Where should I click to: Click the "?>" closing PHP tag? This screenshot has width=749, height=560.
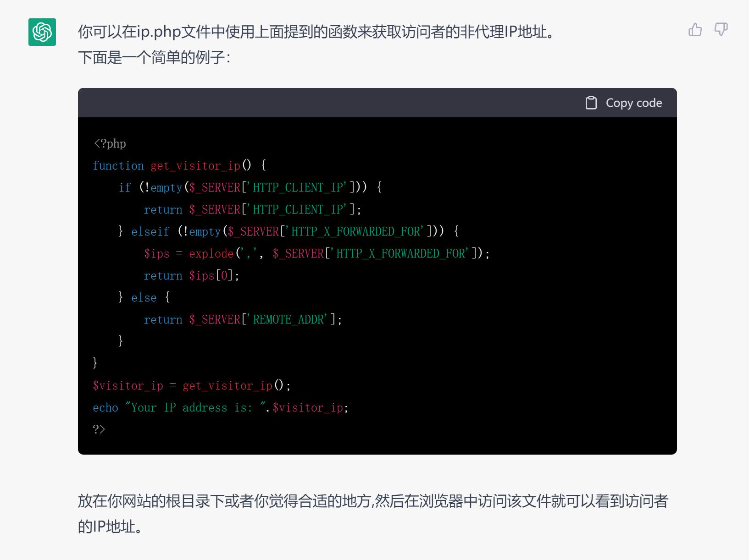99,429
